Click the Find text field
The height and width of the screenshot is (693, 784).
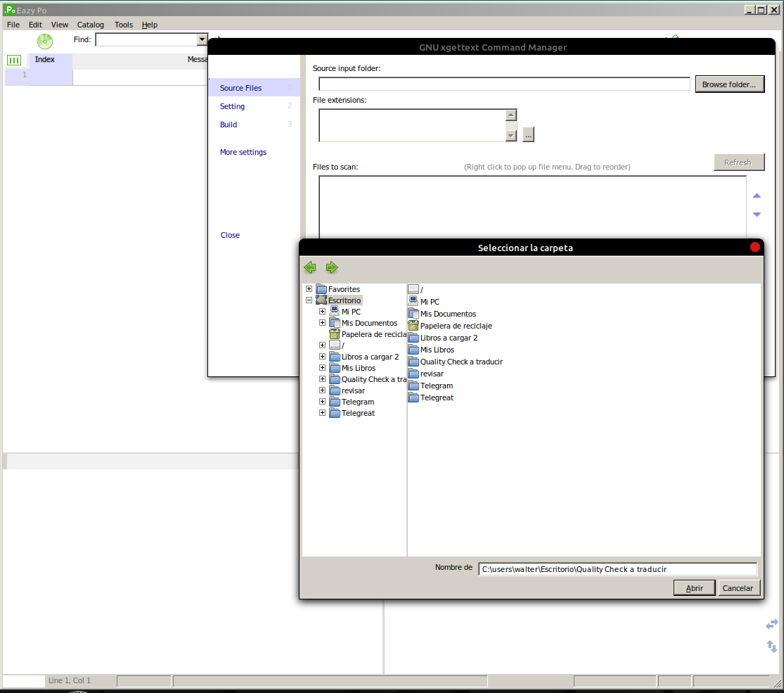(146, 39)
